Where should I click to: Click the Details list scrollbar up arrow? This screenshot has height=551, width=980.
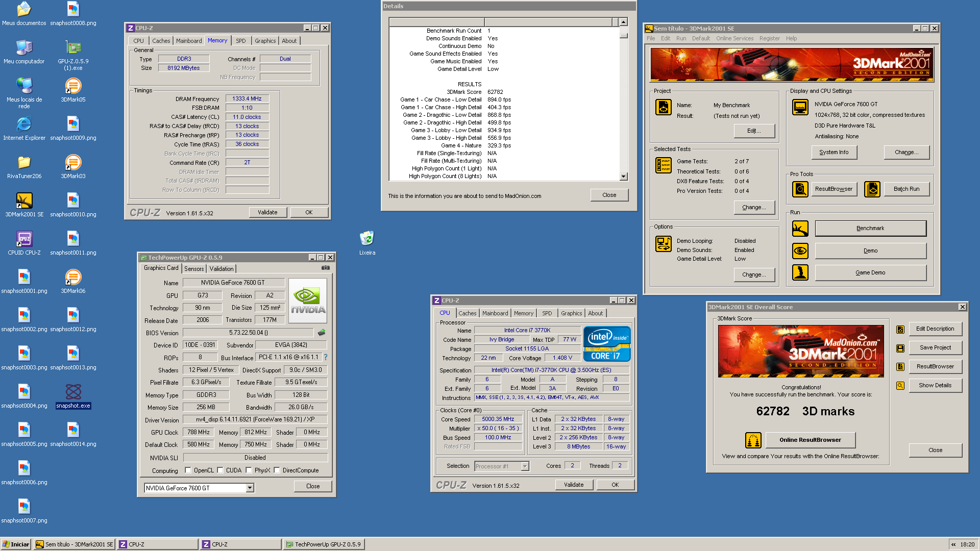pyautogui.click(x=623, y=22)
